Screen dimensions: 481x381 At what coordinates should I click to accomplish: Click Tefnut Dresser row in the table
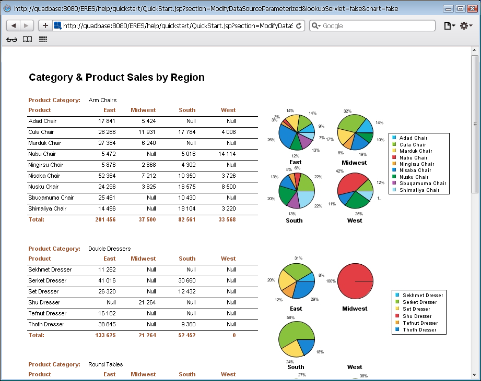point(142,314)
